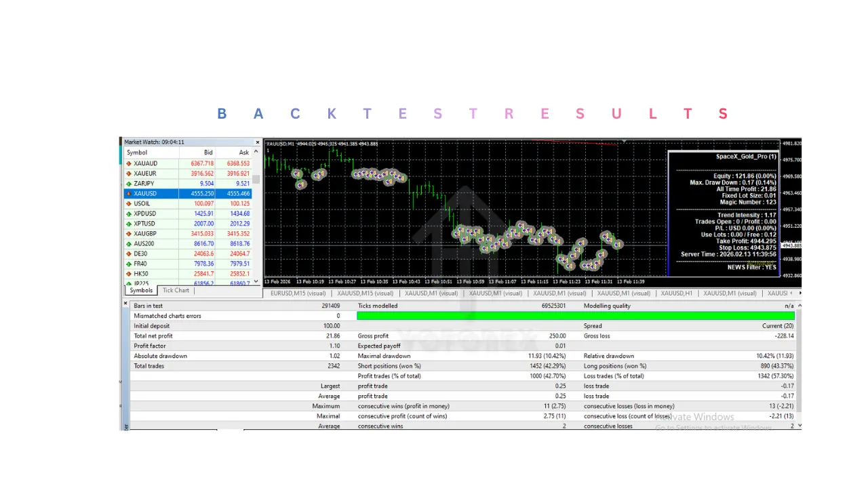Click the XAUUSD row direction icon
The width and height of the screenshot is (868, 488).
tap(129, 194)
